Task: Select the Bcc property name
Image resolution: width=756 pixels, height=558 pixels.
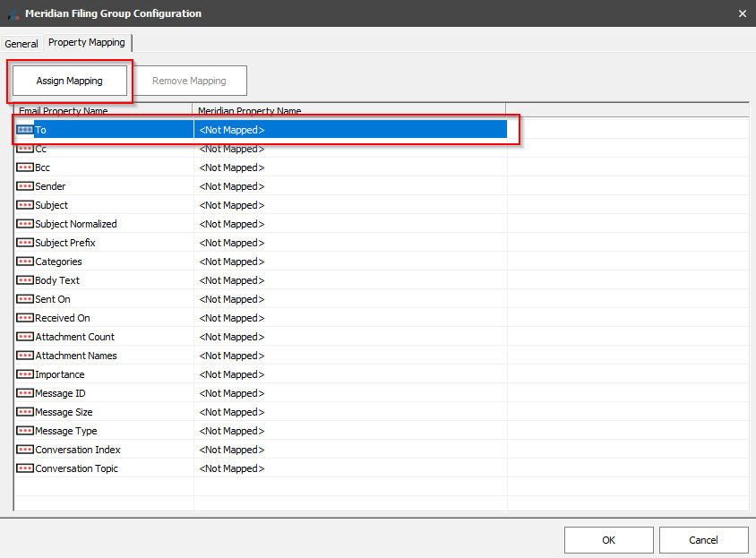Action: pos(42,167)
